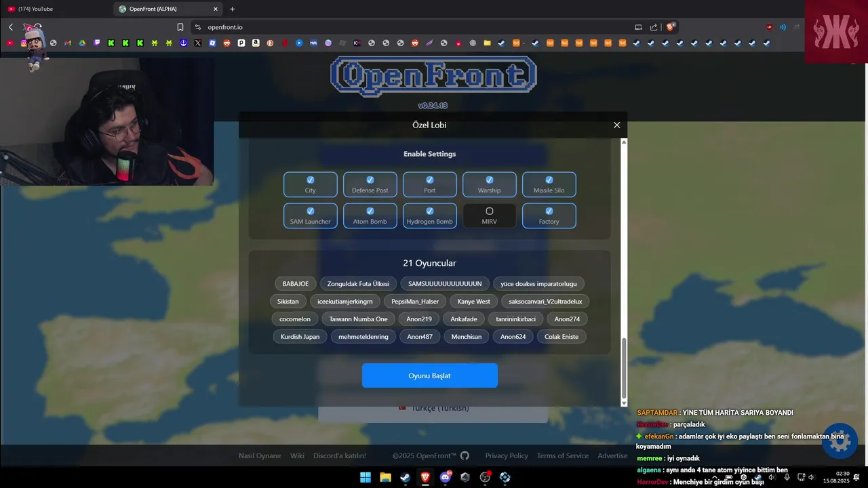
Task: Click the Anon219 player chip
Action: 419,319
